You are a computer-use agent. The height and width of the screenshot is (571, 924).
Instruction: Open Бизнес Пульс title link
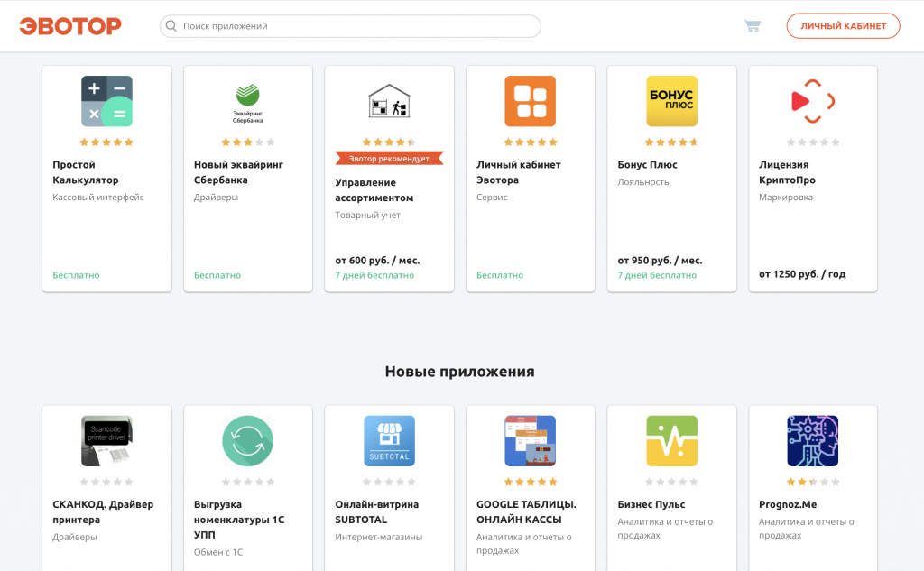coord(651,504)
